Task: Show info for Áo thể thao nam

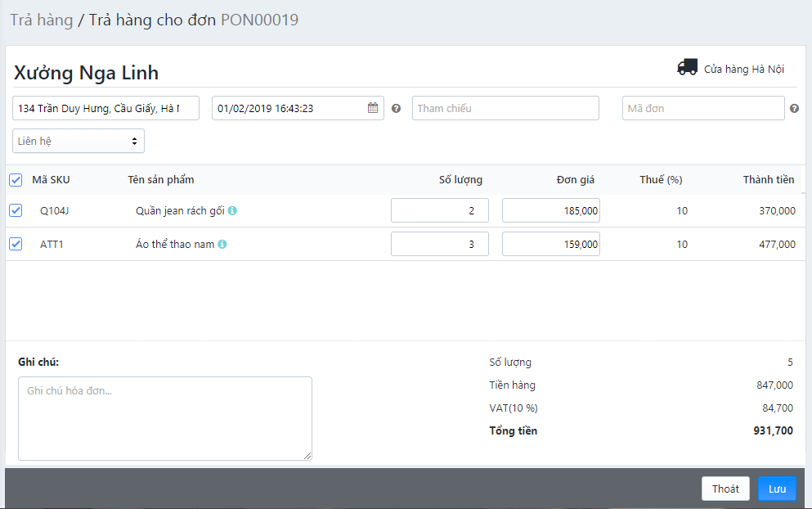Action: click(222, 245)
